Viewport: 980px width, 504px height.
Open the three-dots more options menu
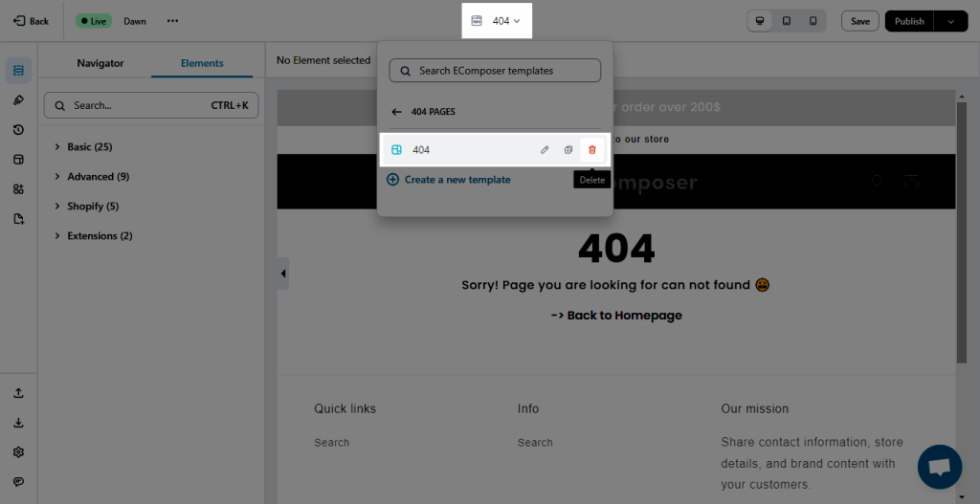[172, 21]
